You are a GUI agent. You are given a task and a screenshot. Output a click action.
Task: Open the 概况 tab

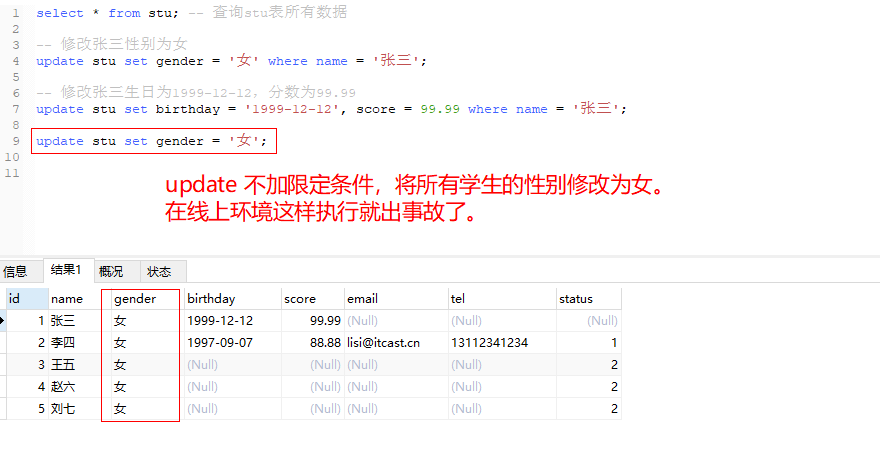pos(111,271)
